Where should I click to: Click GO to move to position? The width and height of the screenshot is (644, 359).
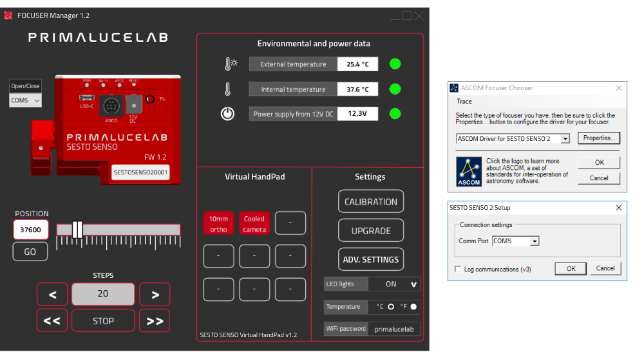(x=30, y=252)
